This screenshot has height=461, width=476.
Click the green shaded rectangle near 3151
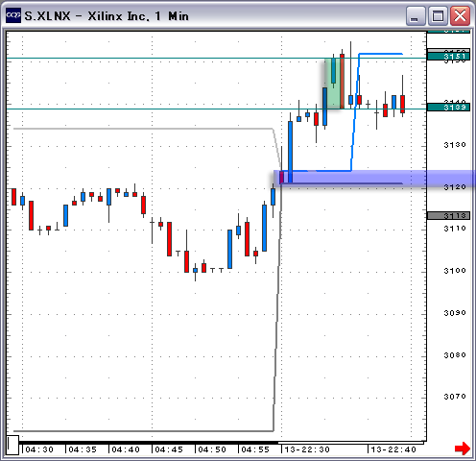point(333,84)
